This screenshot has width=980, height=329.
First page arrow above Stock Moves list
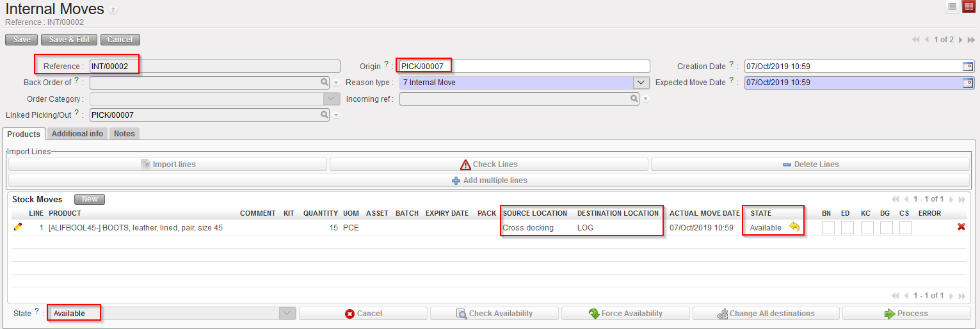[x=896, y=199]
